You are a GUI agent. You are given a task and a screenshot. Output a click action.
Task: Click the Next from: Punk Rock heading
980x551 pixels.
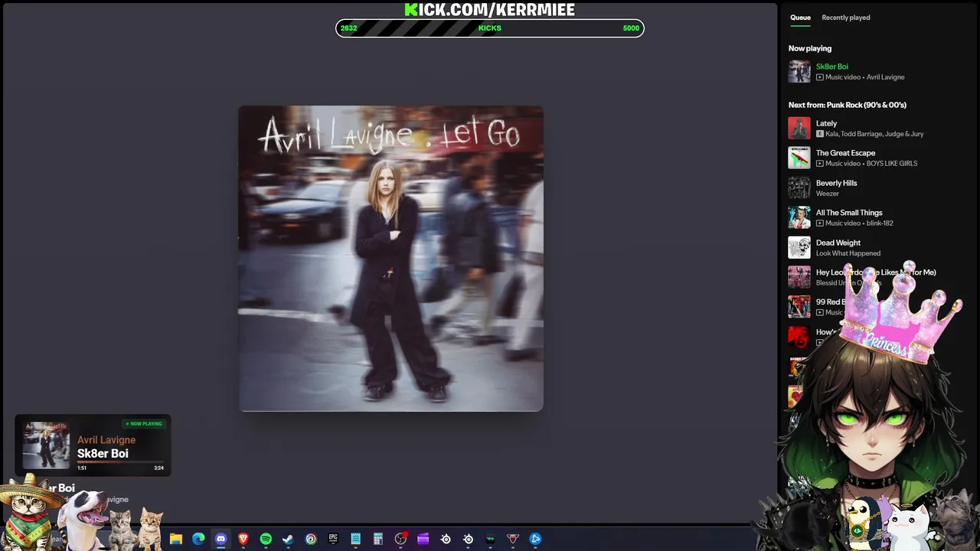848,105
